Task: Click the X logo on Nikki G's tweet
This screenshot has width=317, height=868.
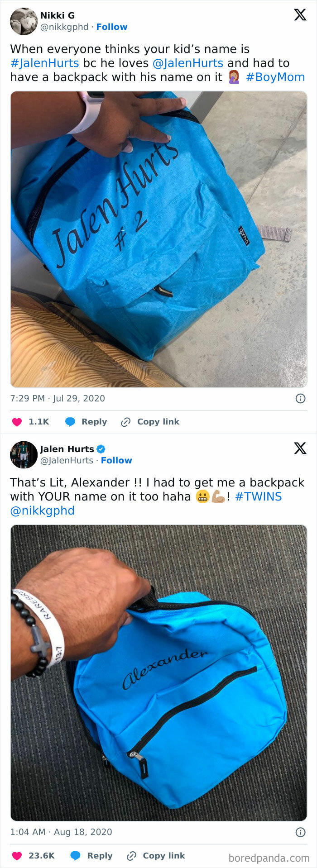Action: click(x=300, y=15)
